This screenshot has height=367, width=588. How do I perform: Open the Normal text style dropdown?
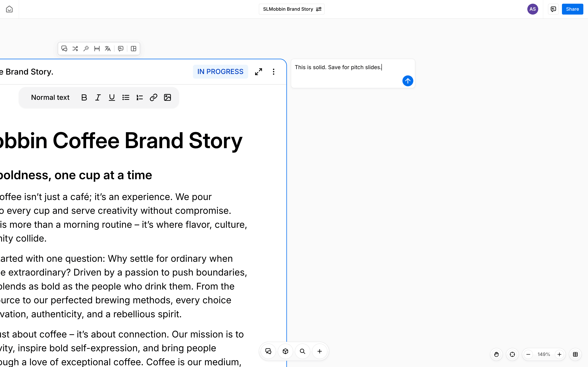[50, 97]
